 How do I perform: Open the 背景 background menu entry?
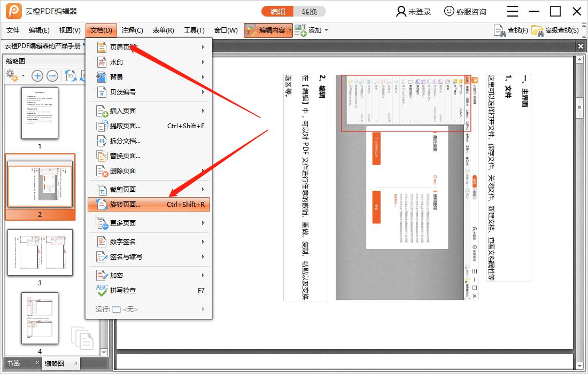pyautogui.click(x=149, y=77)
